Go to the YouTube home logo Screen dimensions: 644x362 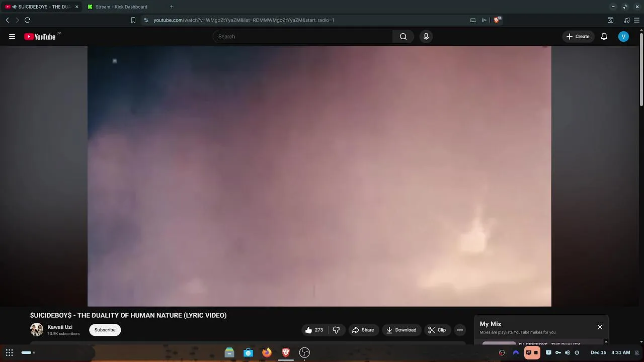40,37
